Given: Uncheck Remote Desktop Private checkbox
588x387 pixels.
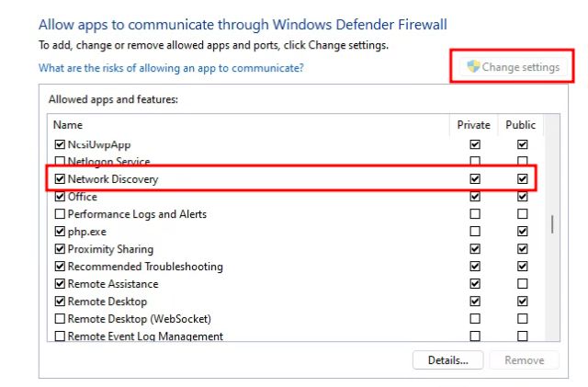Looking at the screenshot, I should pyautogui.click(x=475, y=302).
